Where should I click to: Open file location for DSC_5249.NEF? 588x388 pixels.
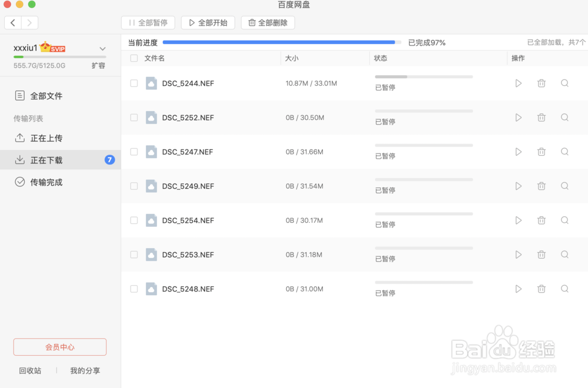(564, 186)
